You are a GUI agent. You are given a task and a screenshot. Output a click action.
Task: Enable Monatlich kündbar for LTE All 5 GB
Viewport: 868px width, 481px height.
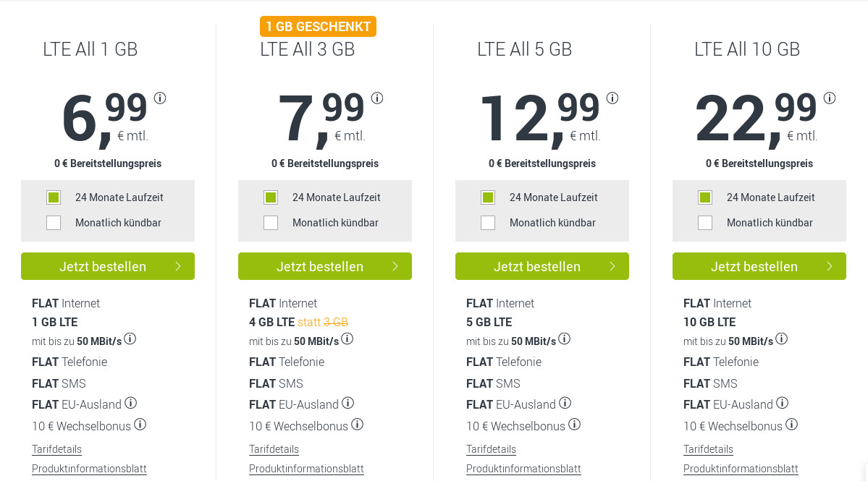[x=488, y=223]
